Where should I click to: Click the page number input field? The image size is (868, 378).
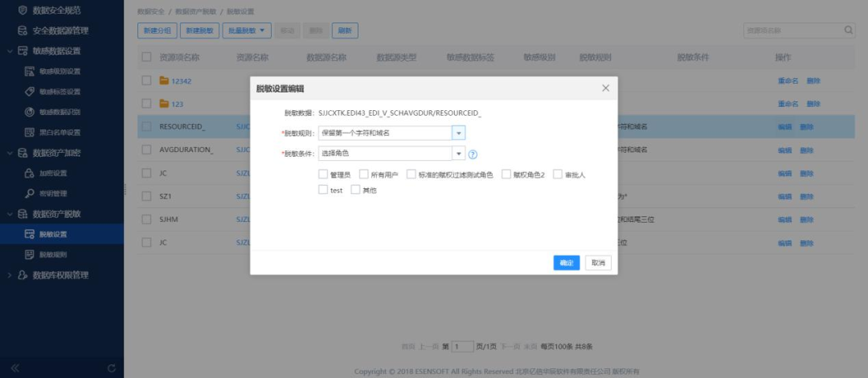462,347
